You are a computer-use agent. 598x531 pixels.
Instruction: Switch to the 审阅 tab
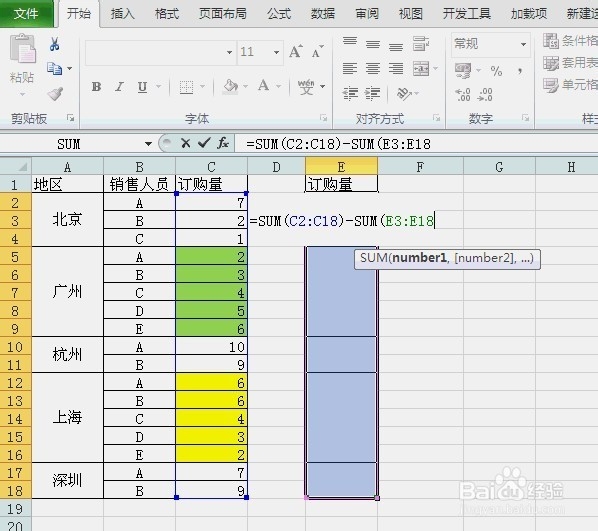[x=367, y=14]
